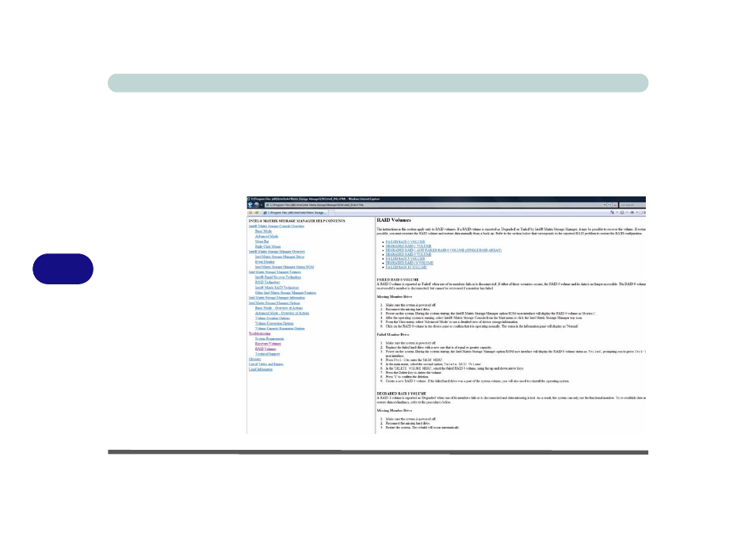Image resolution: width=756 pixels, height=533 pixels.
Task: Open Intel Matrix Storage Manager Driver link
Action: coord(280,257)
